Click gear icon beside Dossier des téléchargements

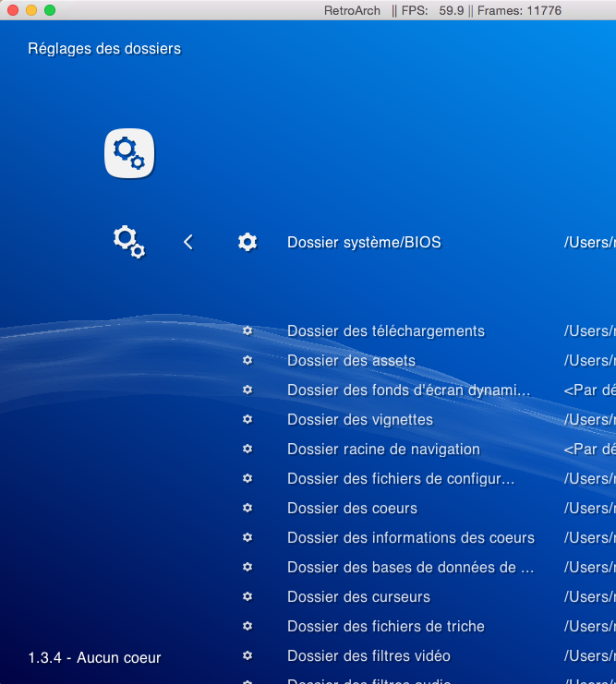pos(248,330)
